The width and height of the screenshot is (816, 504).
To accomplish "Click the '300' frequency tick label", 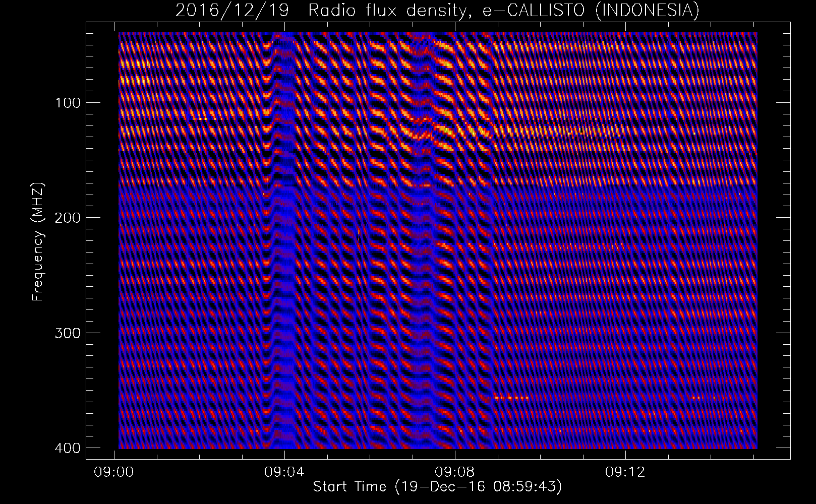I will click(x=67, y=333).
